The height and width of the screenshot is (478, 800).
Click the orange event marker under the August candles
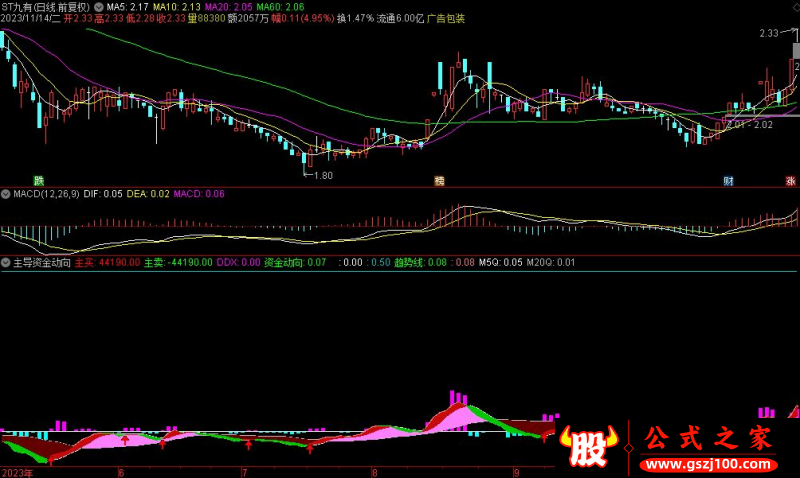439,181
